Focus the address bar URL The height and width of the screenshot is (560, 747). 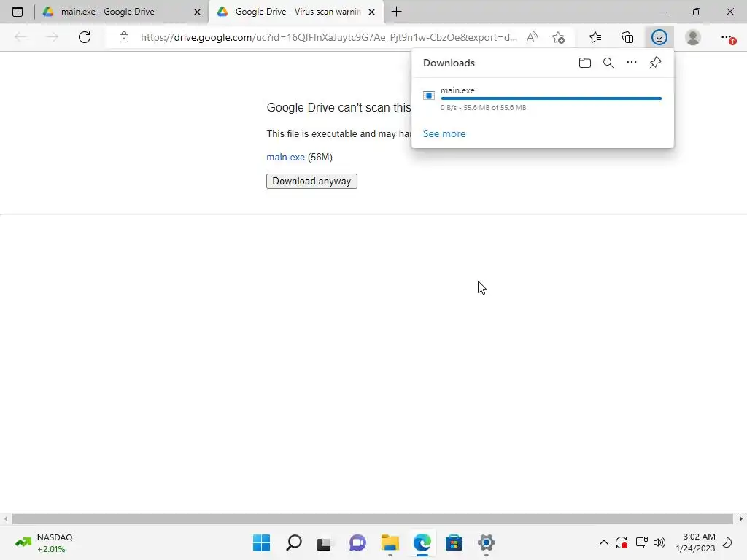tap(329, 37)
